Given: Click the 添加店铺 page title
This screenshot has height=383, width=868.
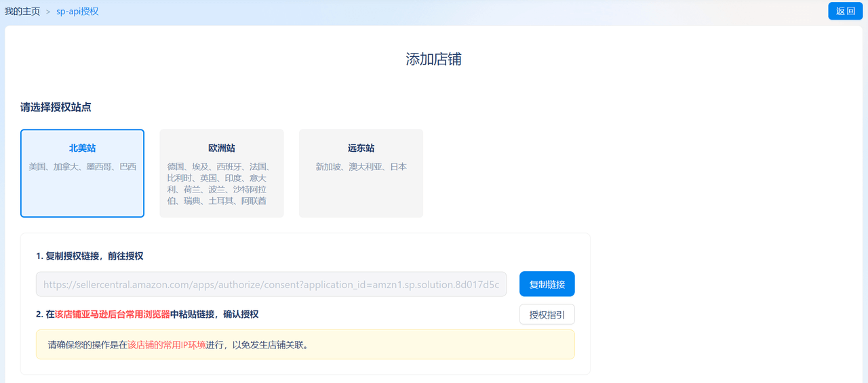Looking at the screenshot, I should point(433,60).
